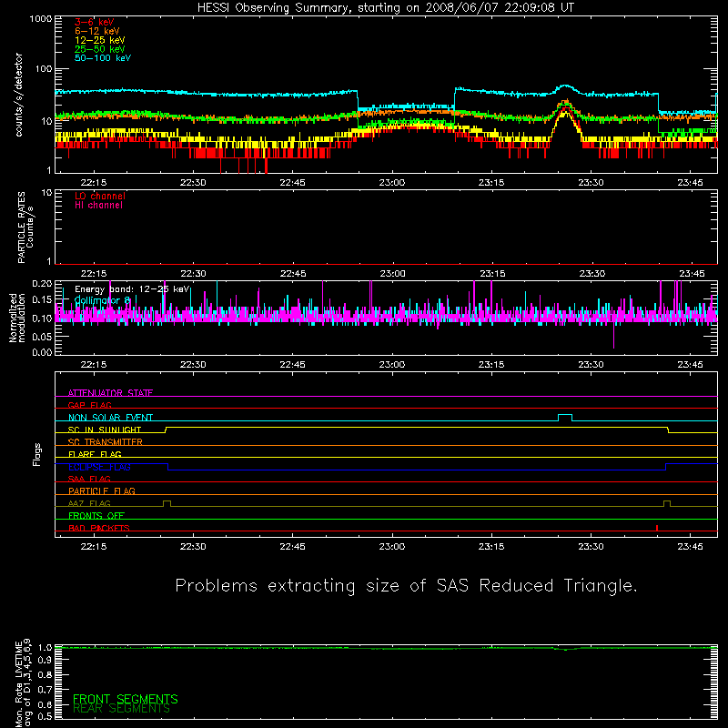Click the BAD PACKETS flag label
The image size is (728, 728).
click(99, 529)
